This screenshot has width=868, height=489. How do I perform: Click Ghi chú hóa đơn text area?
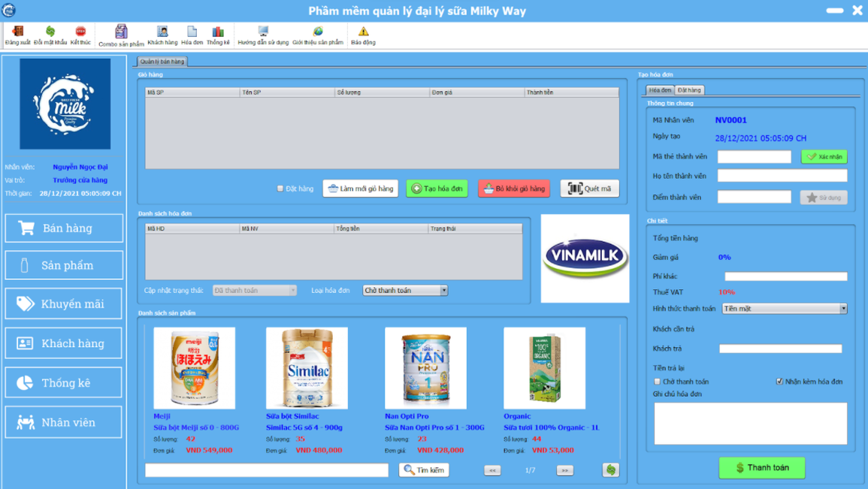click(x=751, y=423)
